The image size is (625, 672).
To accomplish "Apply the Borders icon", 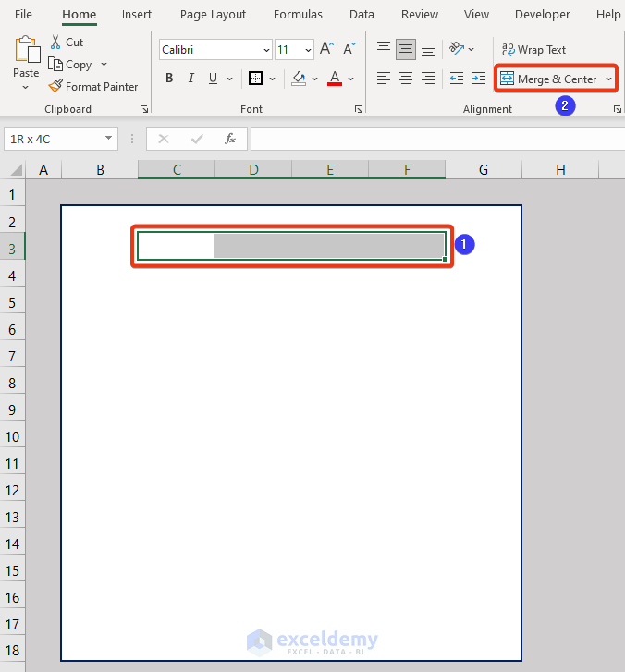I will point(255,79).
